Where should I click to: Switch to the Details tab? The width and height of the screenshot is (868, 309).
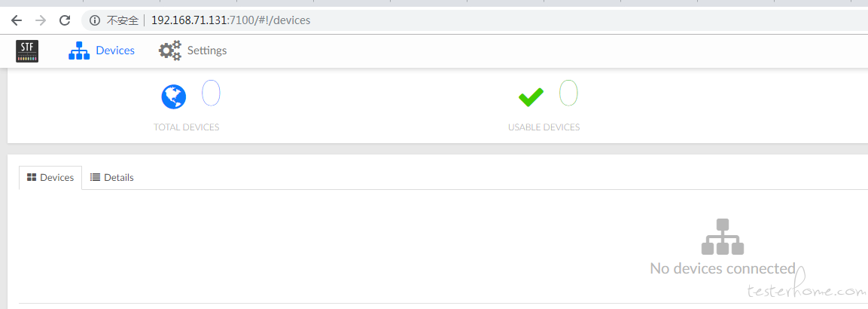(x=112, y=178)
